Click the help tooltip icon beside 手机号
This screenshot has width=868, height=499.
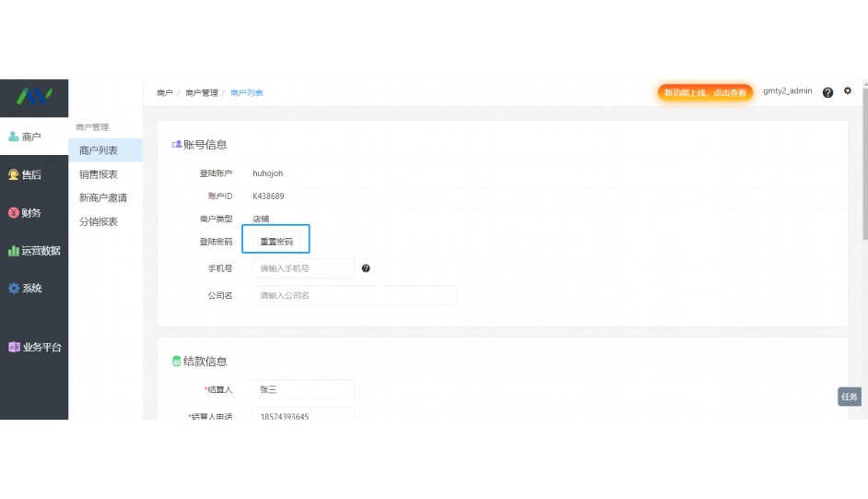click(x=366, y=268)
